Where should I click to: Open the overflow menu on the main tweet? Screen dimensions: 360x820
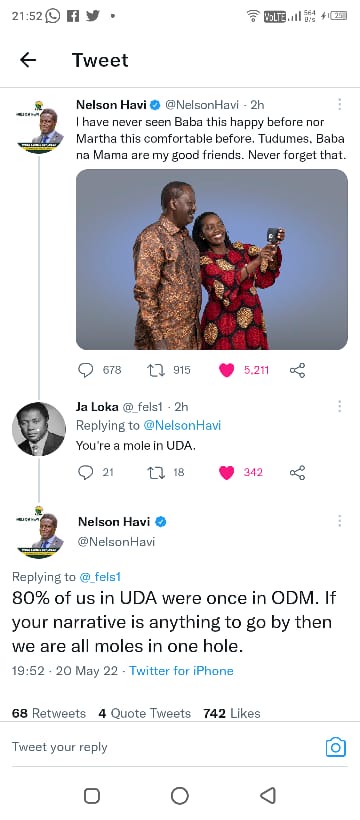coord(340,521)
